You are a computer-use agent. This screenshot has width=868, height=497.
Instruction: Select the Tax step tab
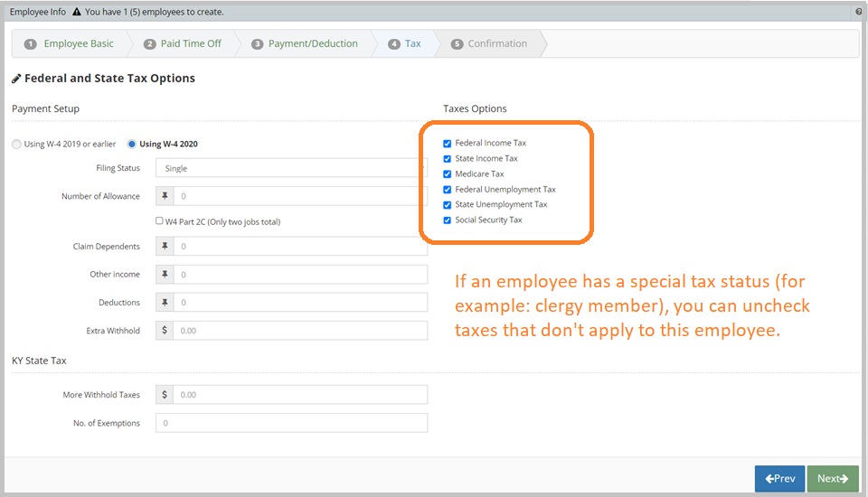pos(405,43)
